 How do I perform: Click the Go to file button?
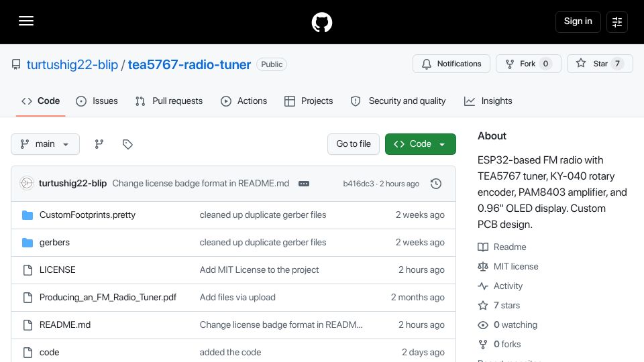click(354, 144)
